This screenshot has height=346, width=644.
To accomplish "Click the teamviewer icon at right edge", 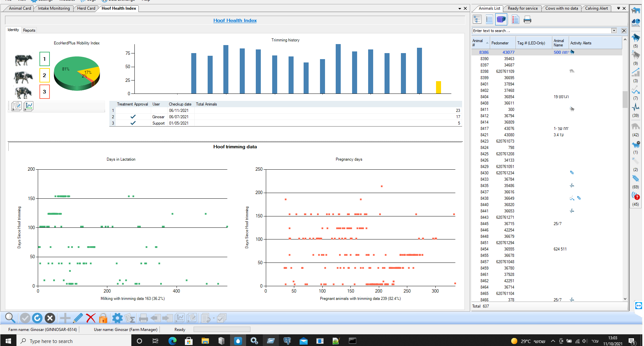I will point(638,306).
